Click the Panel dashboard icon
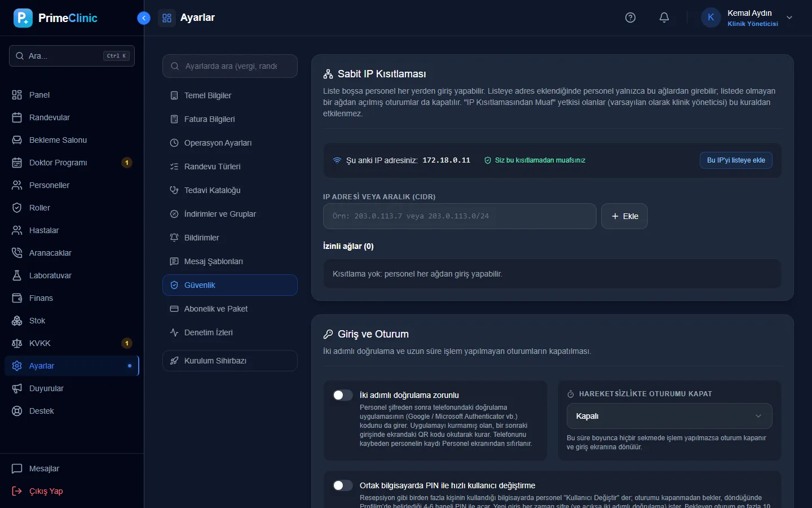 point(17,95)
